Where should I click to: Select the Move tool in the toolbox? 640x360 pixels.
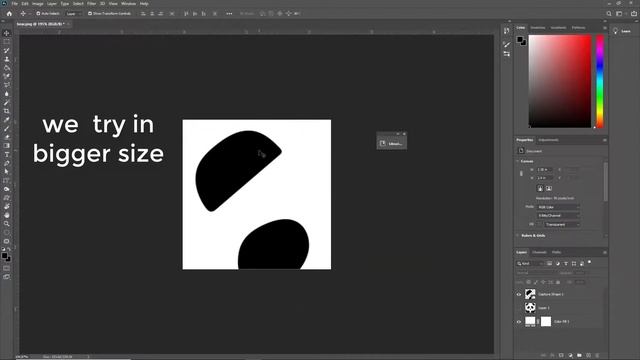tap(7, 33)
